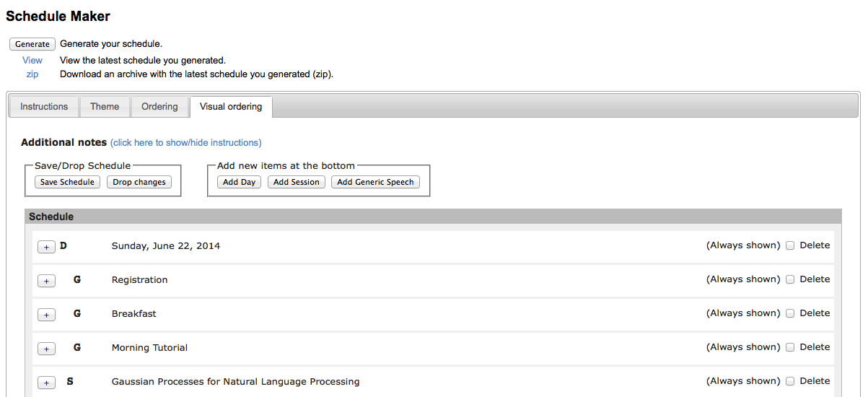This screenshot has width=868, height=397.
Task: Select the Ordering tab
Action: click(x=159, y=107)
